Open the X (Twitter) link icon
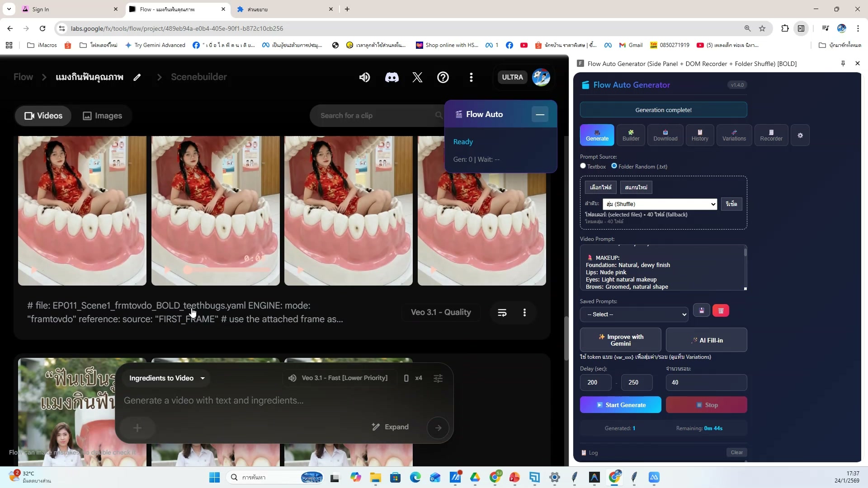 pos(417,77)
